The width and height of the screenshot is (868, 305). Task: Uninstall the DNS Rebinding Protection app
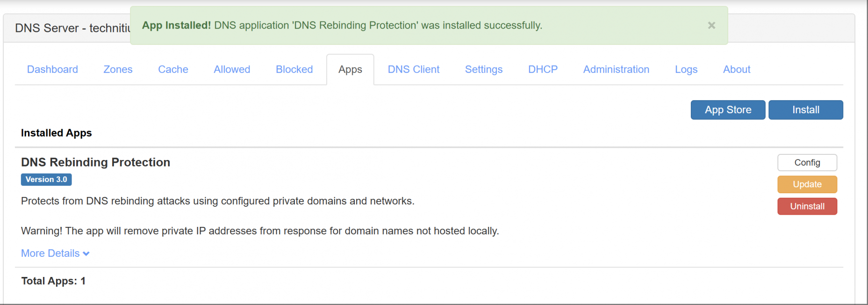click(807, 206)
